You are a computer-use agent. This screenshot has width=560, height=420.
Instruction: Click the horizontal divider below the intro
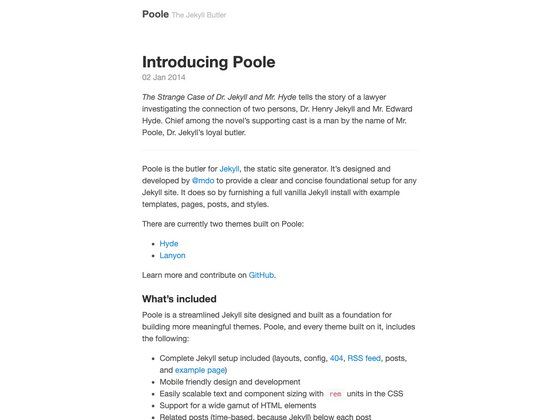coord(279,150)
